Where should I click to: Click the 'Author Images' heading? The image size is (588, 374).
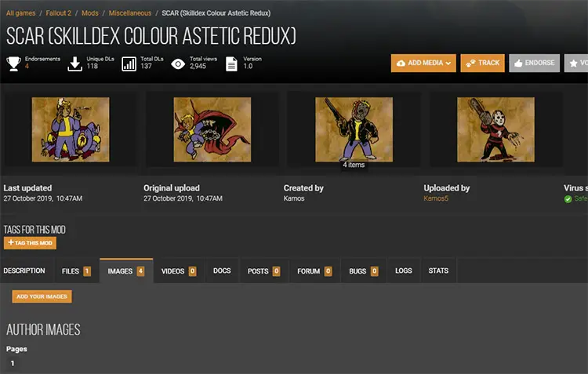point(43,330)
